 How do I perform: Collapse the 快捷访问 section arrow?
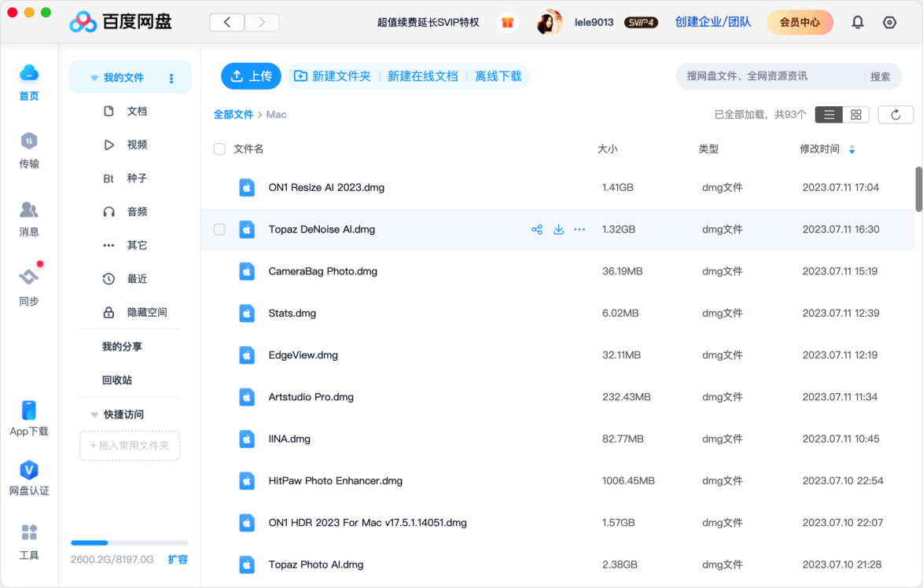pos(94,415)
